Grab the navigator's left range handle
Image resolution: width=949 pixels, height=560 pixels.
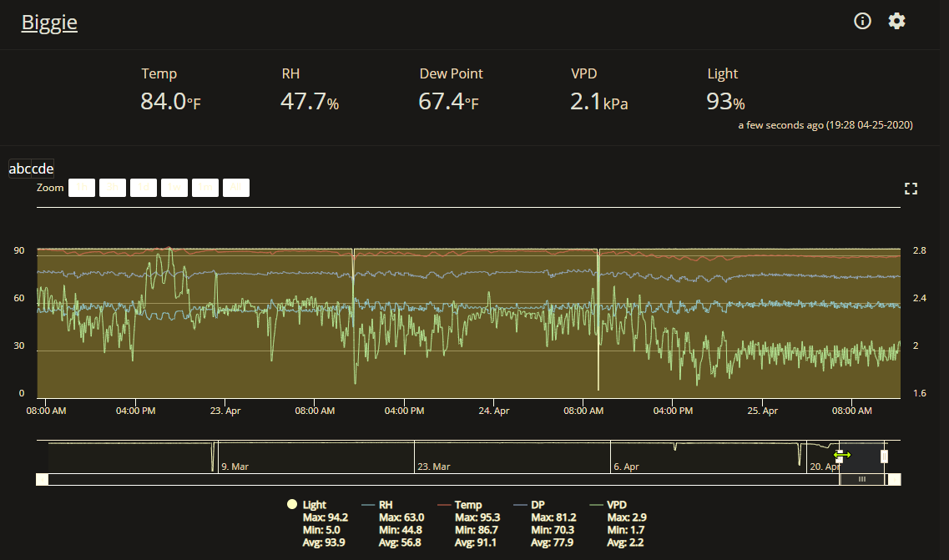pyautogui.click(x=840, y=456)
